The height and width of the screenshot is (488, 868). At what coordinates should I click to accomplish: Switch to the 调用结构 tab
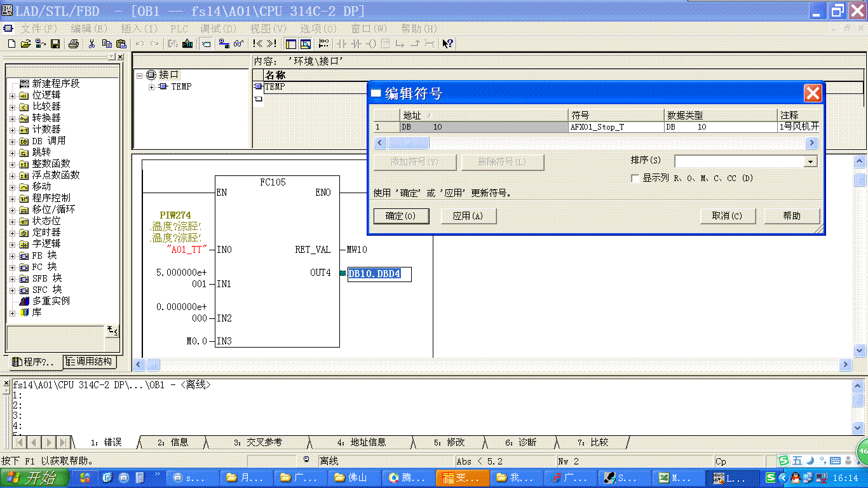coord(91,362)
